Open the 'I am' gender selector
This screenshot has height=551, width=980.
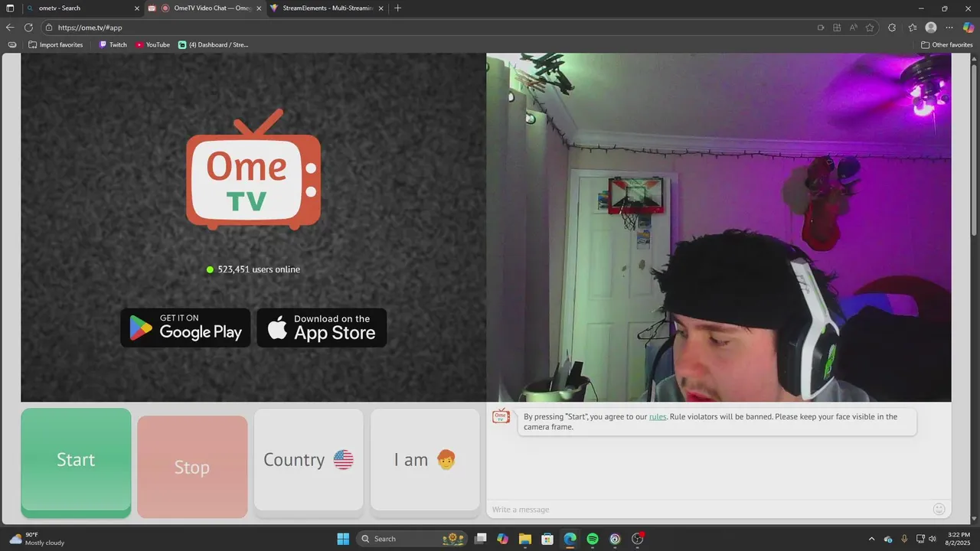pyautogui.click(x=425, y=459)
